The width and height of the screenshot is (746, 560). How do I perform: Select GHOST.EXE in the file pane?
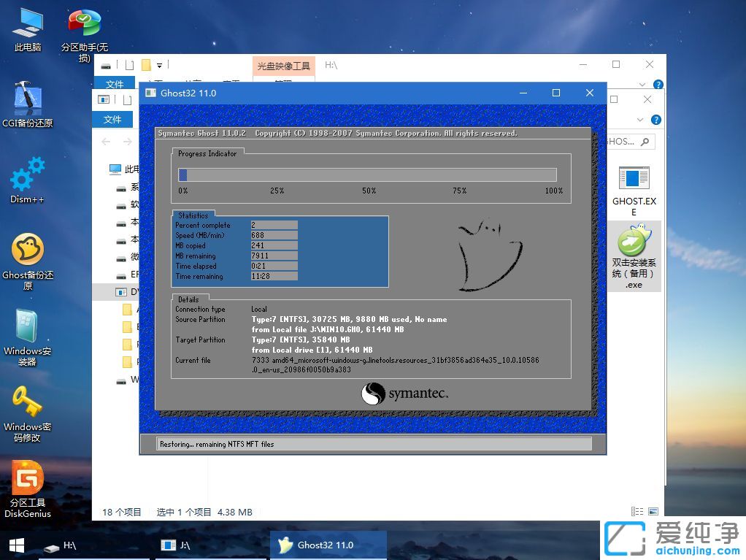632,185
